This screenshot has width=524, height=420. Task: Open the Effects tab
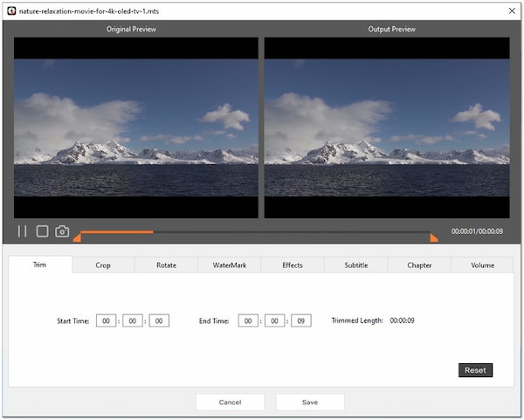pyautogui.click(x=293, y=265)
